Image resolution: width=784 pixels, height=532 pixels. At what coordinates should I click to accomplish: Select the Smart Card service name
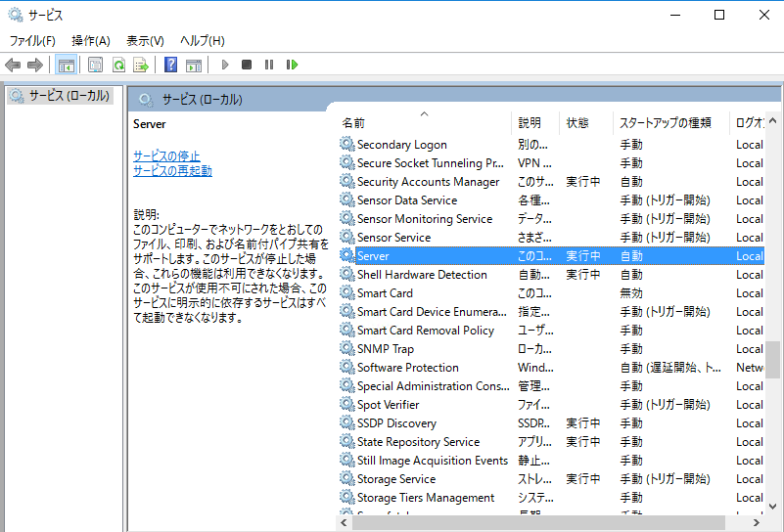point(385,292)
